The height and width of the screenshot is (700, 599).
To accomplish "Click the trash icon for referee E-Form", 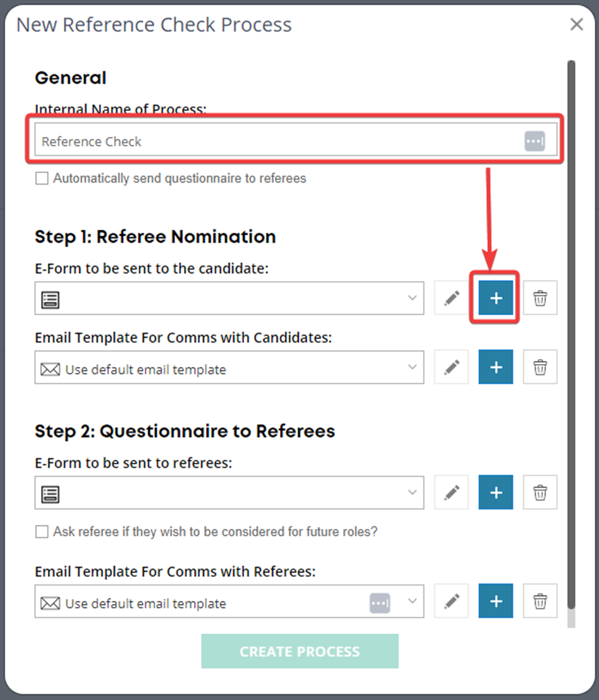I will click(540, 492).
